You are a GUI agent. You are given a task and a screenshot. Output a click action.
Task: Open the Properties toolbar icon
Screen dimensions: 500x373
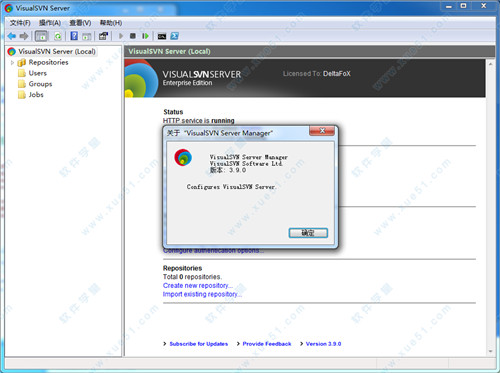103,36
